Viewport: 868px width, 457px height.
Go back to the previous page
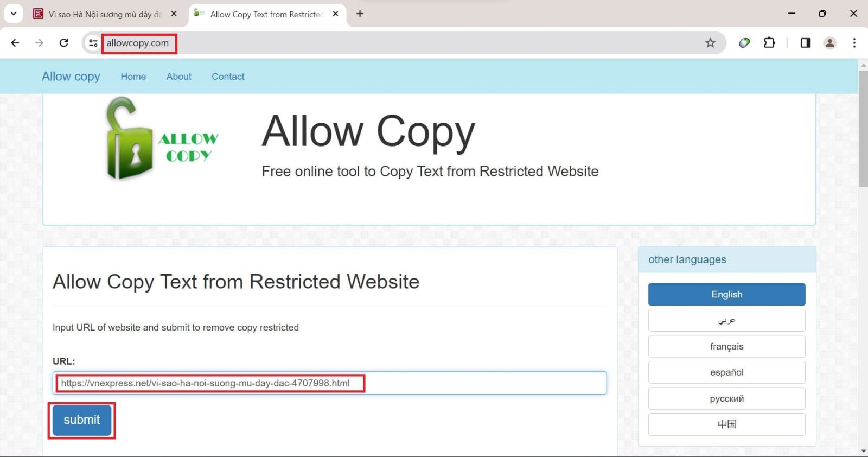(x=15, y=43)
